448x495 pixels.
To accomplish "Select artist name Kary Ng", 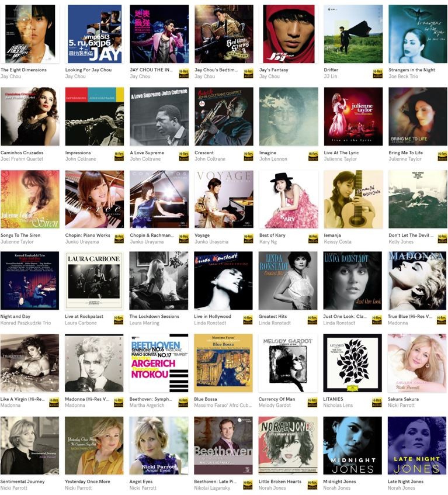I will (x=268, y=242).
